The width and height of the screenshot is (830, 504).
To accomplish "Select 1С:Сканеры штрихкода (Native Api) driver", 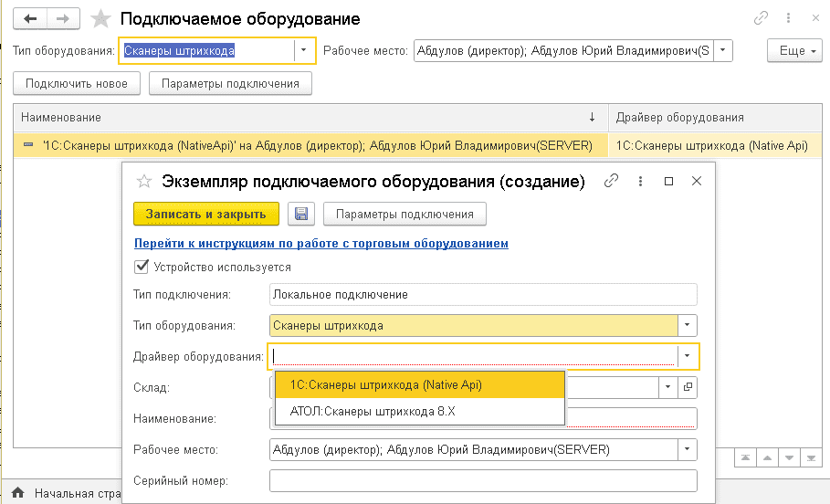I will tap(385, 385).
